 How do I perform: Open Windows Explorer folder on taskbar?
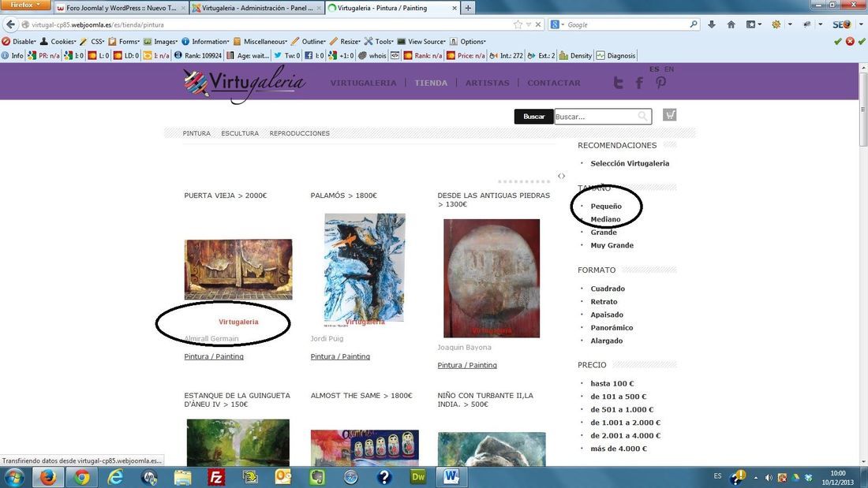click(182, 477)
